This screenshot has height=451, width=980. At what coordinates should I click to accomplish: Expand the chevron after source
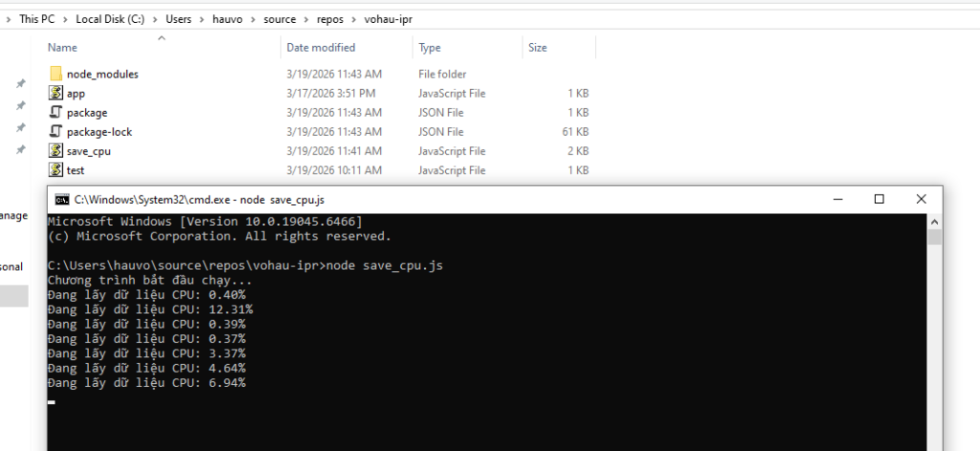pos(306,19)
